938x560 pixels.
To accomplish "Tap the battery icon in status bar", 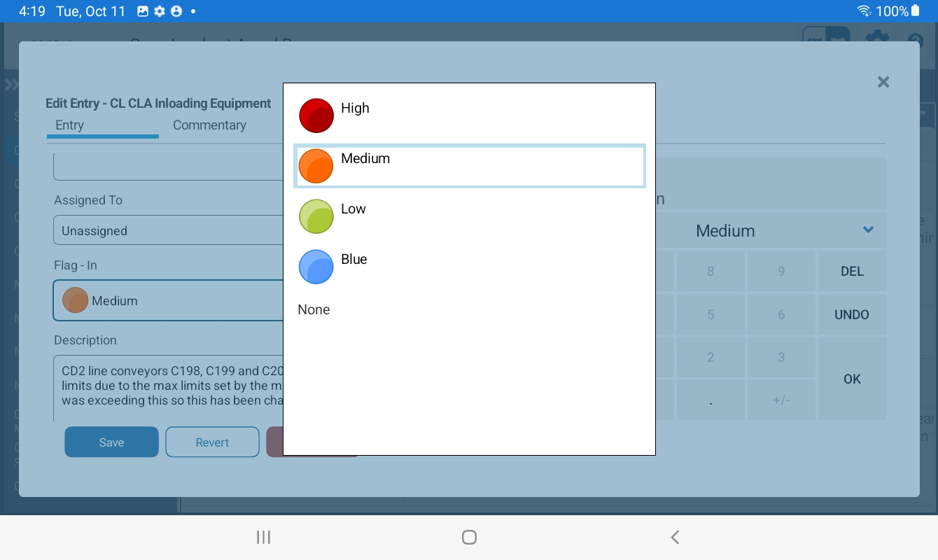I will click(x=916, y=11).
